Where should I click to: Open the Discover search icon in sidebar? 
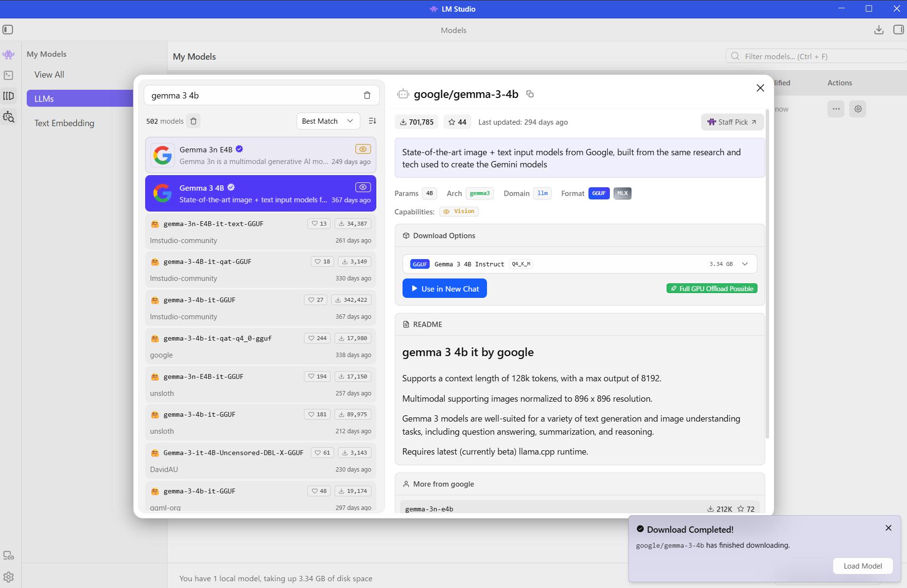point(8,117)
